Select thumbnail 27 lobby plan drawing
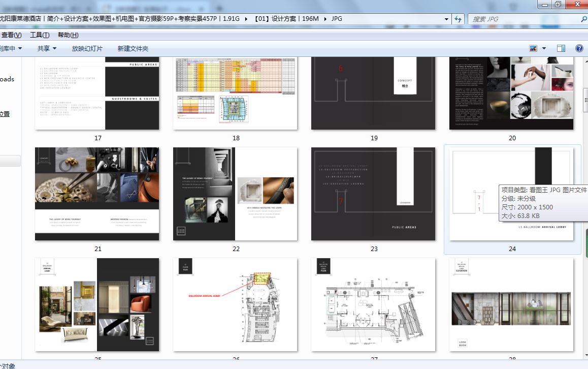 point(373,304)
